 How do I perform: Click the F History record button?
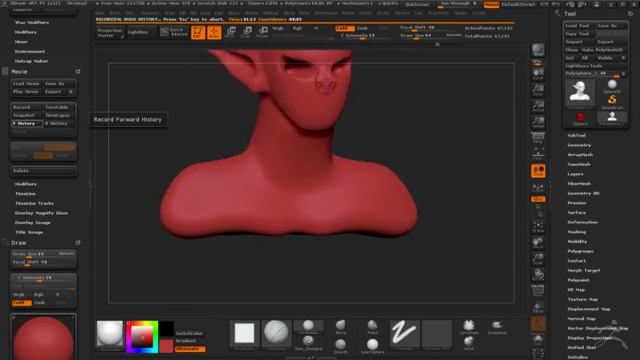pyautogui.click(x=27, y=123)
